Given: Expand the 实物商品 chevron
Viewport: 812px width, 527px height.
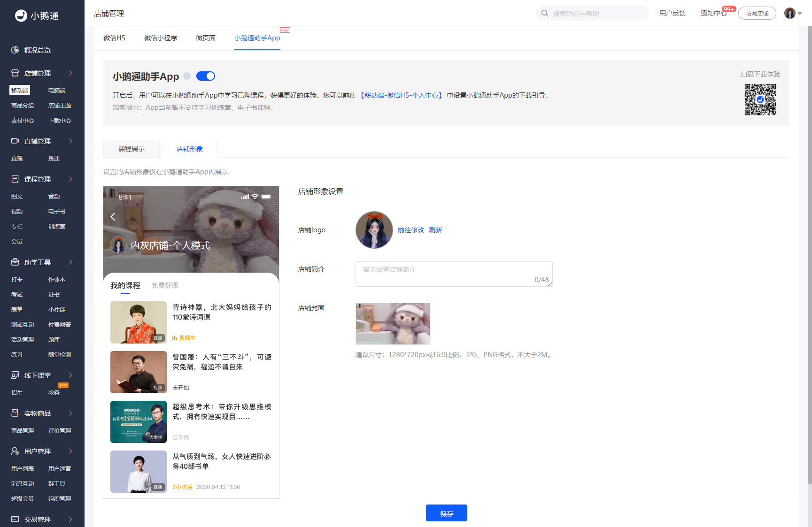Looking at the screenshot, I should 70,413.
